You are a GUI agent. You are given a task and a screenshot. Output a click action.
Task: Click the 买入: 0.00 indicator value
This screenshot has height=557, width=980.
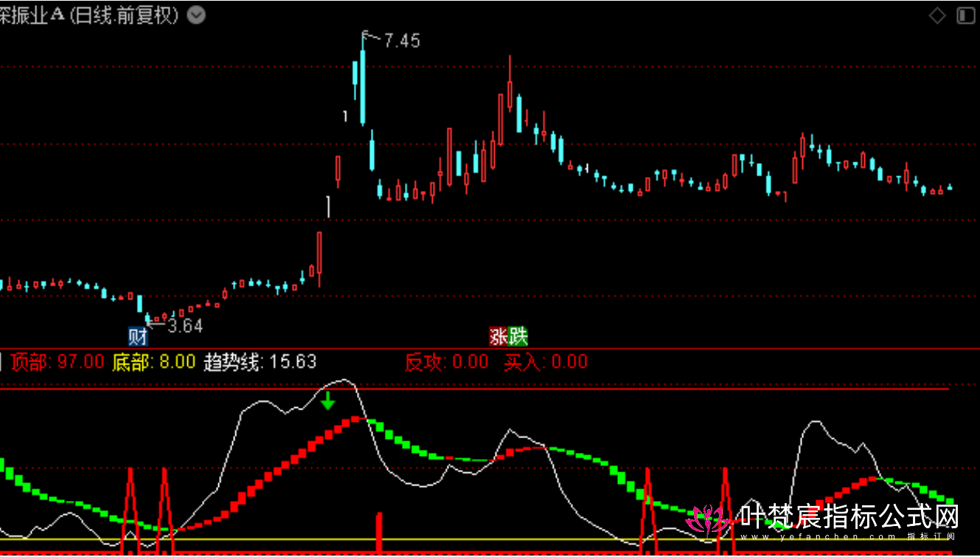[546, 362]
